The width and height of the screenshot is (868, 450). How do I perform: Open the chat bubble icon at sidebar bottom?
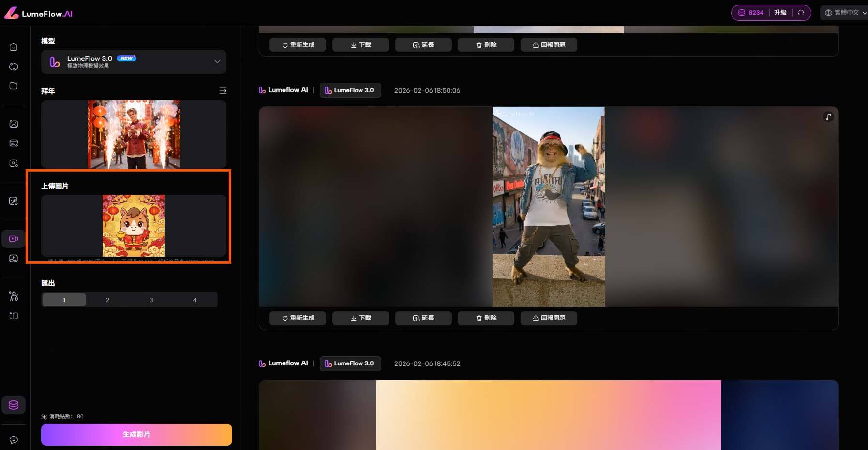[x=14, y=440]
